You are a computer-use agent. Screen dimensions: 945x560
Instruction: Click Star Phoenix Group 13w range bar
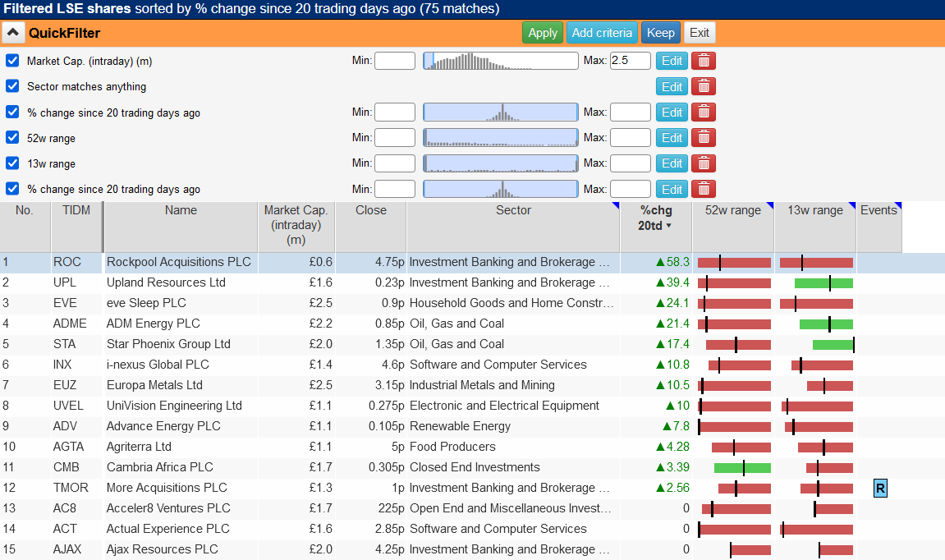coord(833,345)
